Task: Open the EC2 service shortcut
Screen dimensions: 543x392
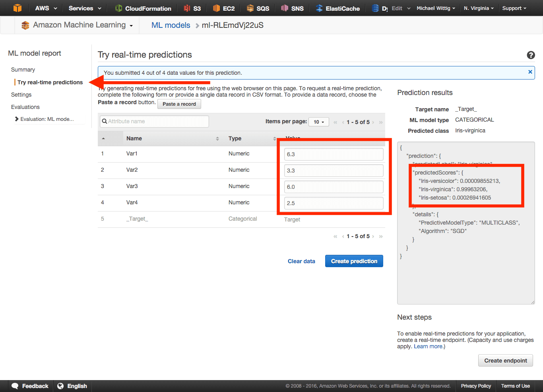Action: point(224,8)
